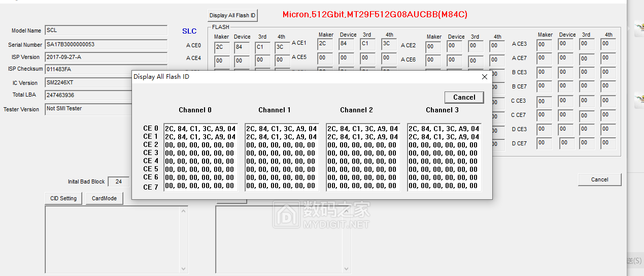Click C CE7 Maker field 00
This screenshot has height=276, width=644.
pyautogui.click(x=544, y=115)
